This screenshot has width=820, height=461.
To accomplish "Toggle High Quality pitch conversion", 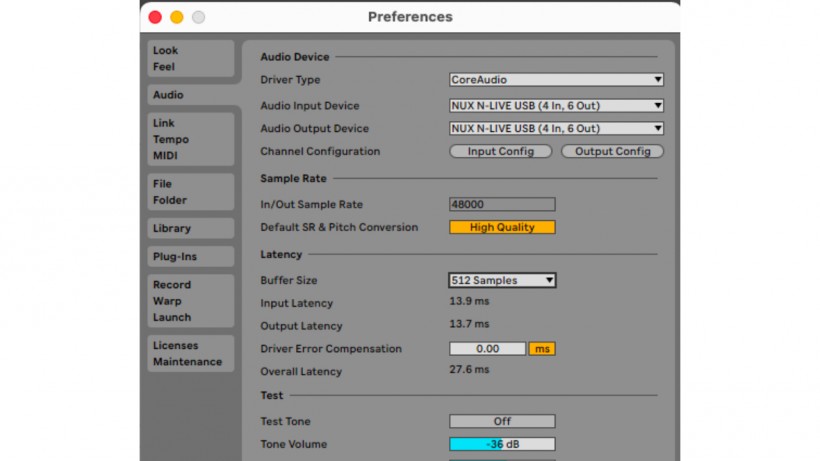I will [x=502, y=227].
